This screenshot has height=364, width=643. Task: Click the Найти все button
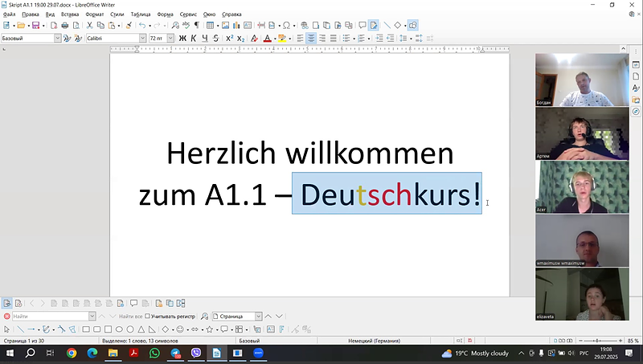[130, 317]
